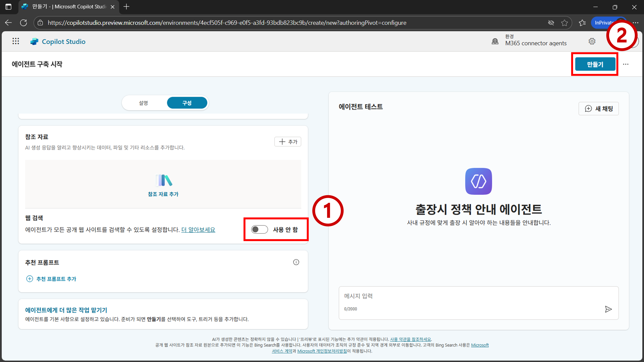Click the books icon in 참조 자료 추가
The width and height of the screenshot is (644, 362).
coord(164,180)
